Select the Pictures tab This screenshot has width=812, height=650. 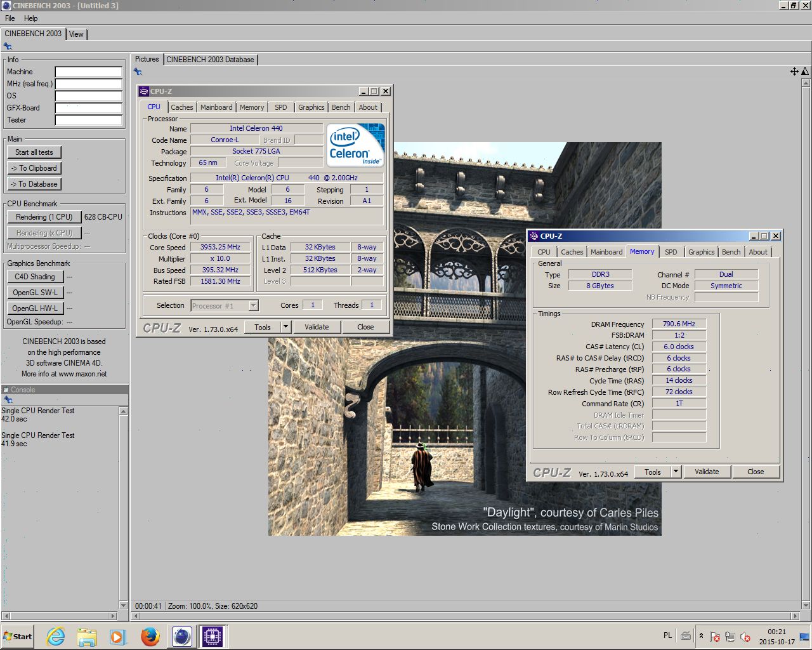coord(147,59)
